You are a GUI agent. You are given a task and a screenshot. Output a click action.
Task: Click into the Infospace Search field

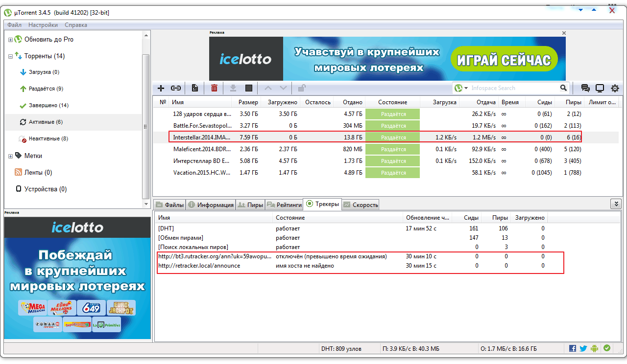click(514, 88)
